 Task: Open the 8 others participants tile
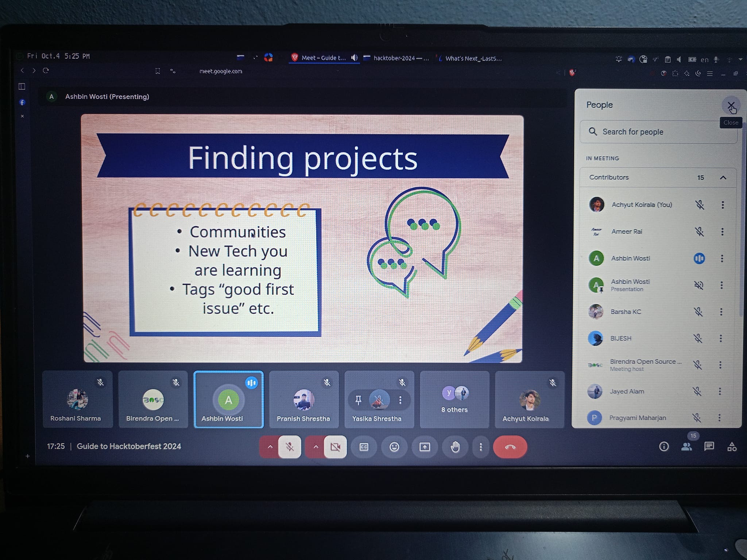(454, 399)
